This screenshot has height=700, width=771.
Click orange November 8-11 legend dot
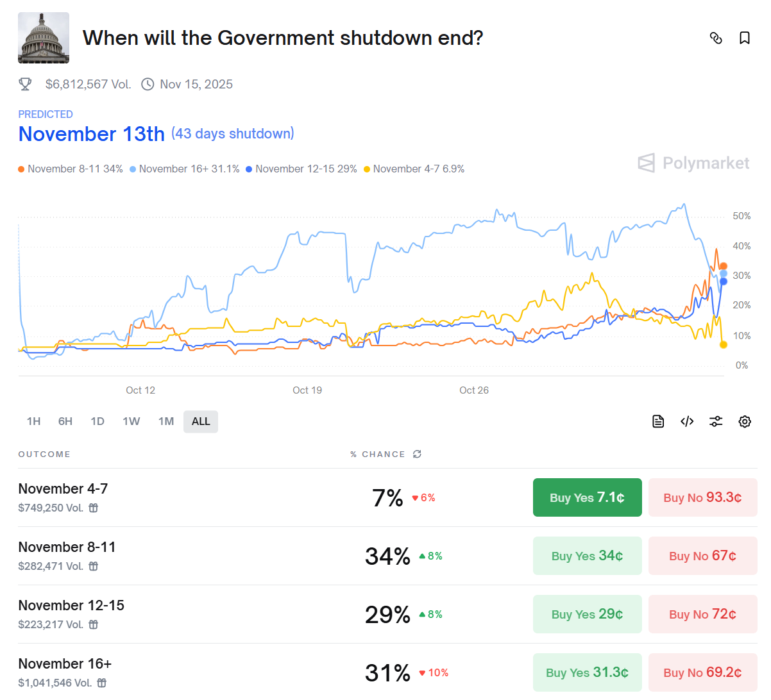tap(21, 169)
